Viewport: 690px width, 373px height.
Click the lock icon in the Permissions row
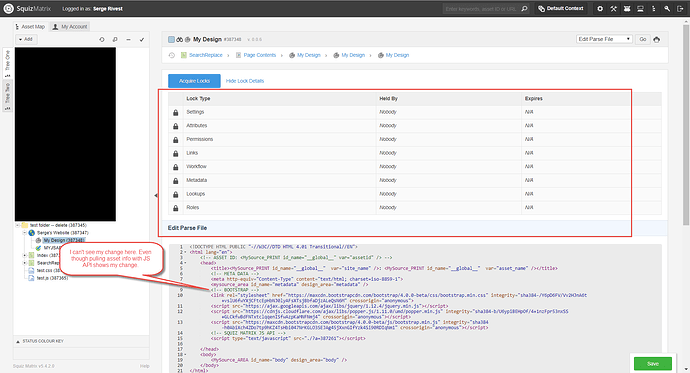click(x=176, y=140)
